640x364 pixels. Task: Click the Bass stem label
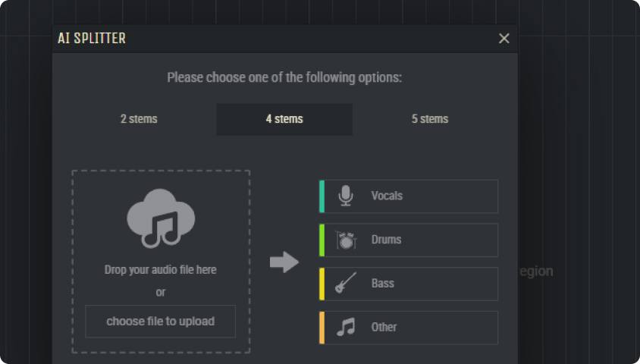(x=383, y=284)
